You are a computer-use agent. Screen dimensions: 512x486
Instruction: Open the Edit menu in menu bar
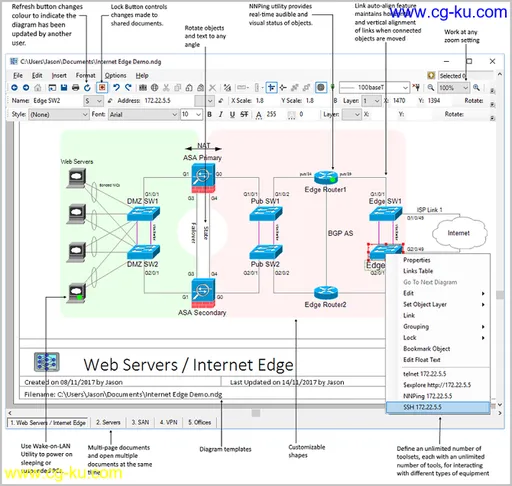pos(37,75)
